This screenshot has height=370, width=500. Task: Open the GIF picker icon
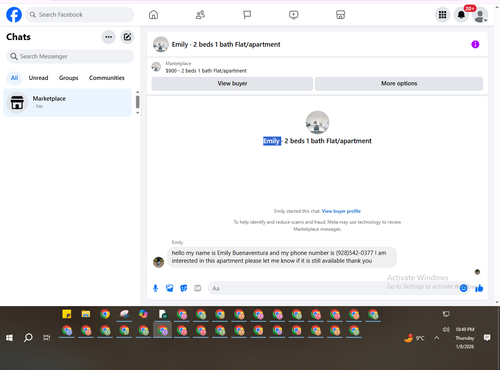coord(198,288)
